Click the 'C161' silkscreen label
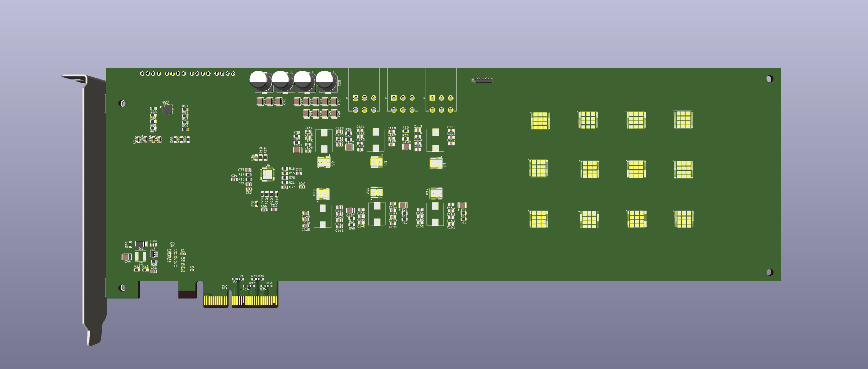The height and width of the screenshot is (369, 868). coord(451,227)
